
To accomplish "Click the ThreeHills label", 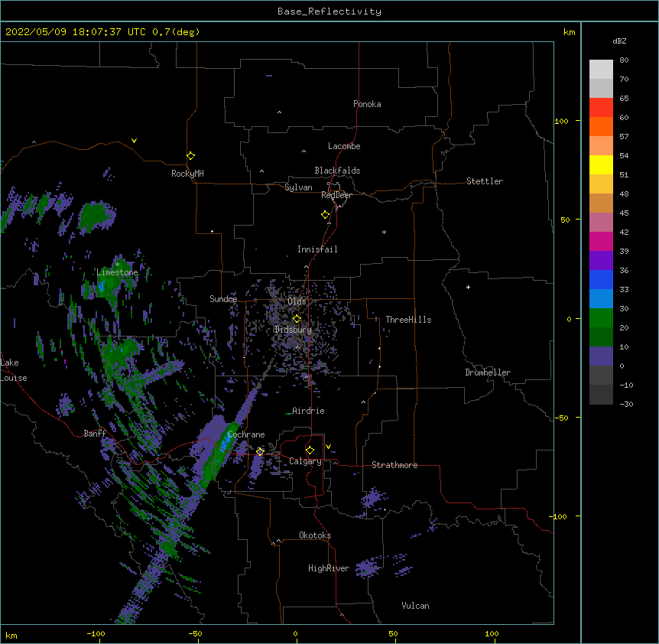I will pos(408,320).
